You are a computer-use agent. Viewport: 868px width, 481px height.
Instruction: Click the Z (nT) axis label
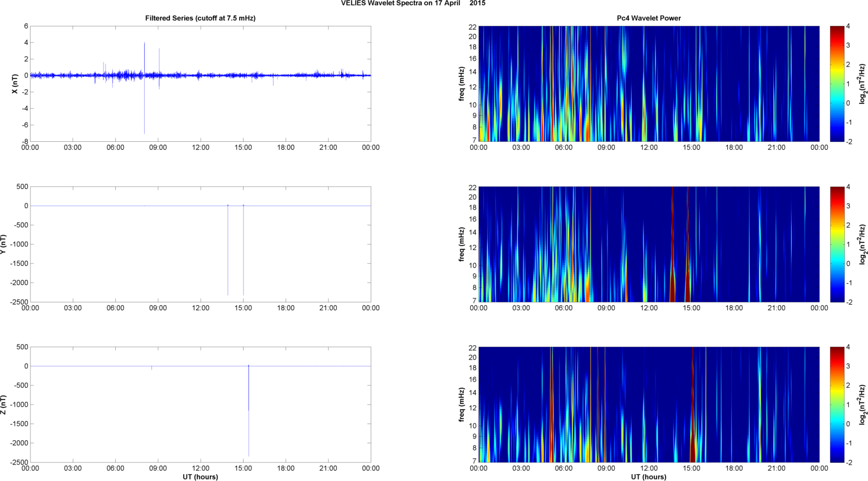coord(3,405)
